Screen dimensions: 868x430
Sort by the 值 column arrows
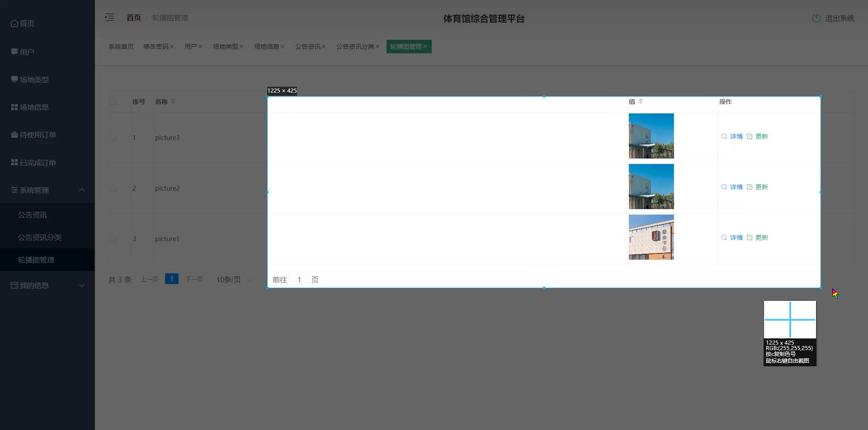641,101
